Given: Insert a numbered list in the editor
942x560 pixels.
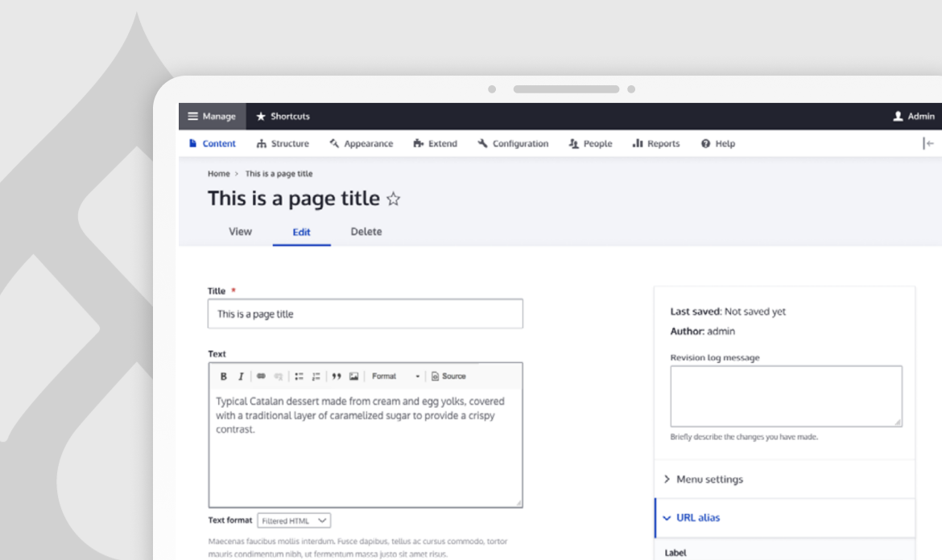Looking at the screenshot, I should [x=315, y=376].
